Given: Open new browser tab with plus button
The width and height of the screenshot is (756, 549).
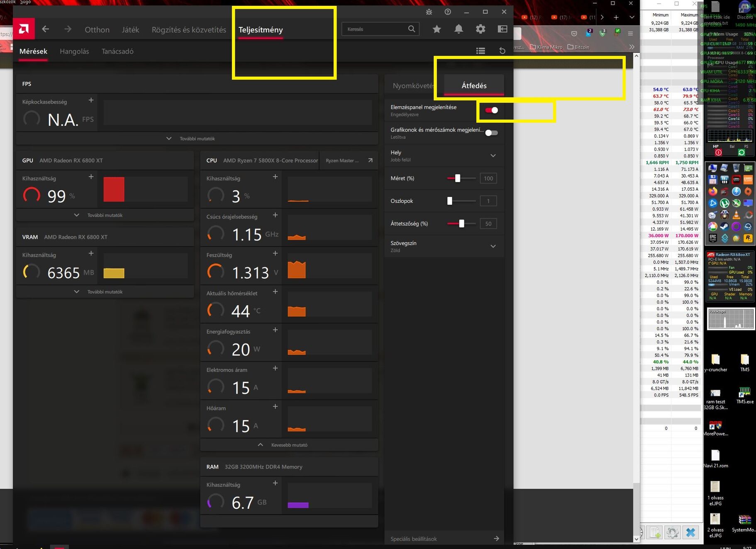Looking at the screenshot, I should pos(616,17).
